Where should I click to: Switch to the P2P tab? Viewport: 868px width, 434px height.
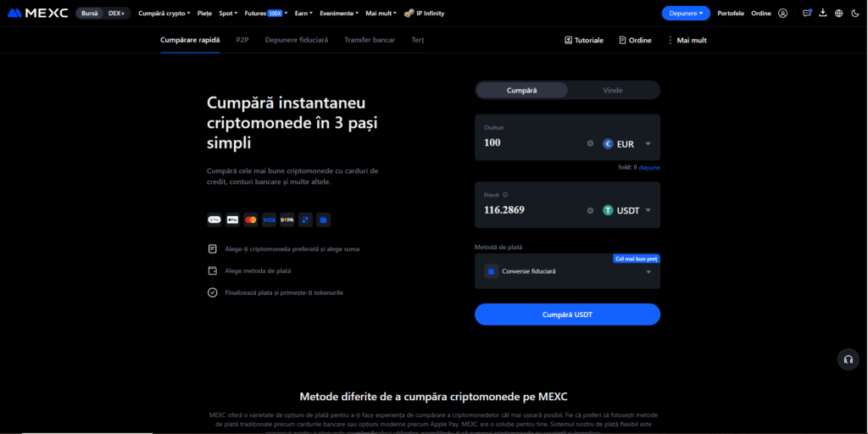(242, 41)
